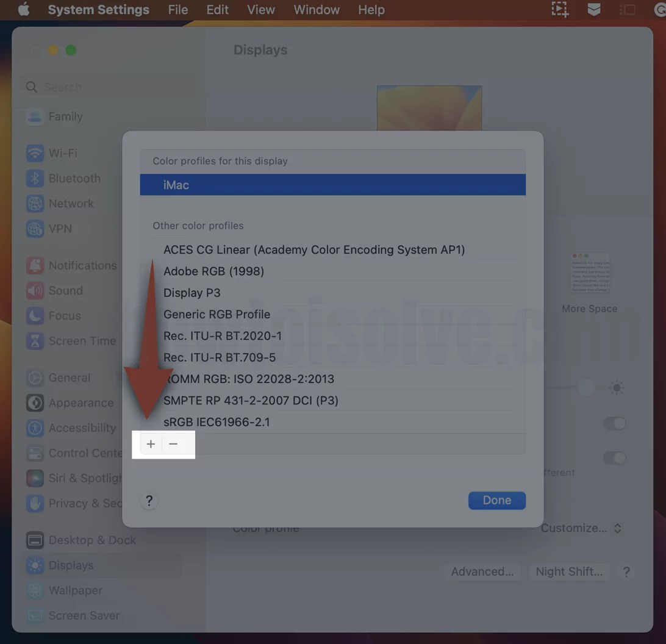Click Done to close the color profile dialog
Image resolution: width=666 pixels, height=644 pixels.
pyautogui.click(x=496, y=500)
